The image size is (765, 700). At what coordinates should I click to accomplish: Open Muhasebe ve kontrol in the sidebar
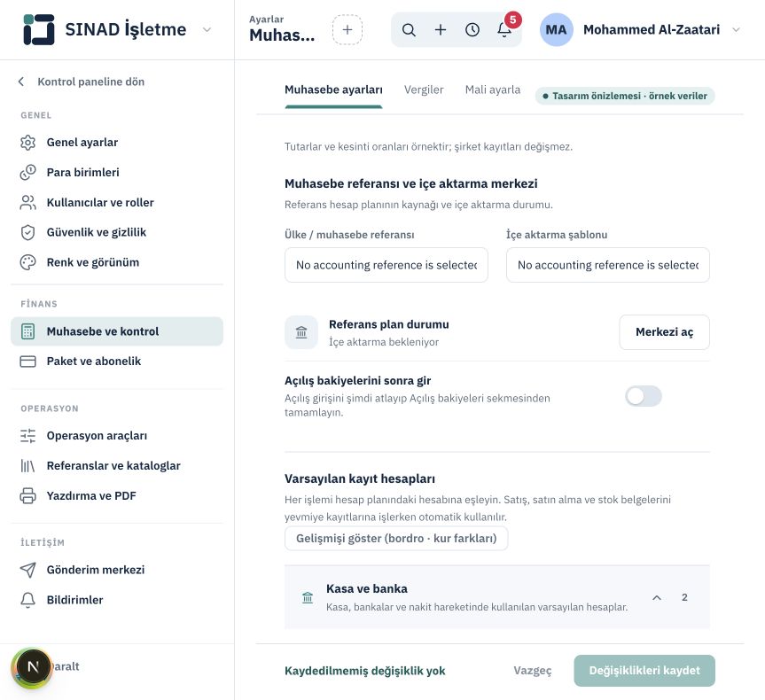(117, 331)
